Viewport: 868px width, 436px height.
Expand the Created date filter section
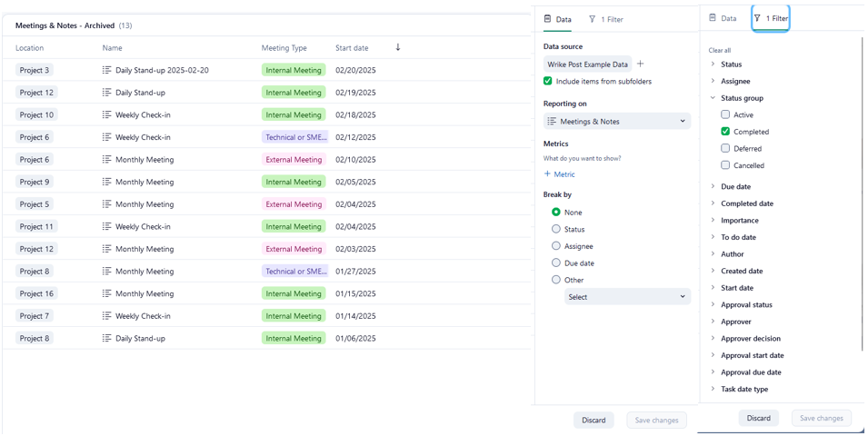[x=713, y=271]
